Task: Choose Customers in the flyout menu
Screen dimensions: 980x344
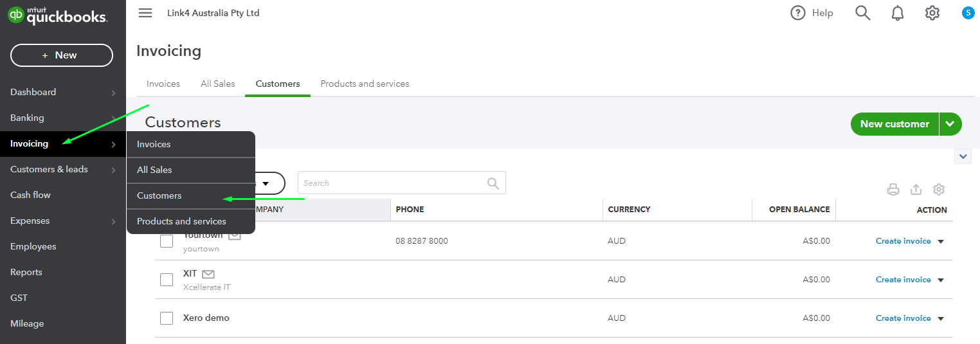Action: [191, 195]
